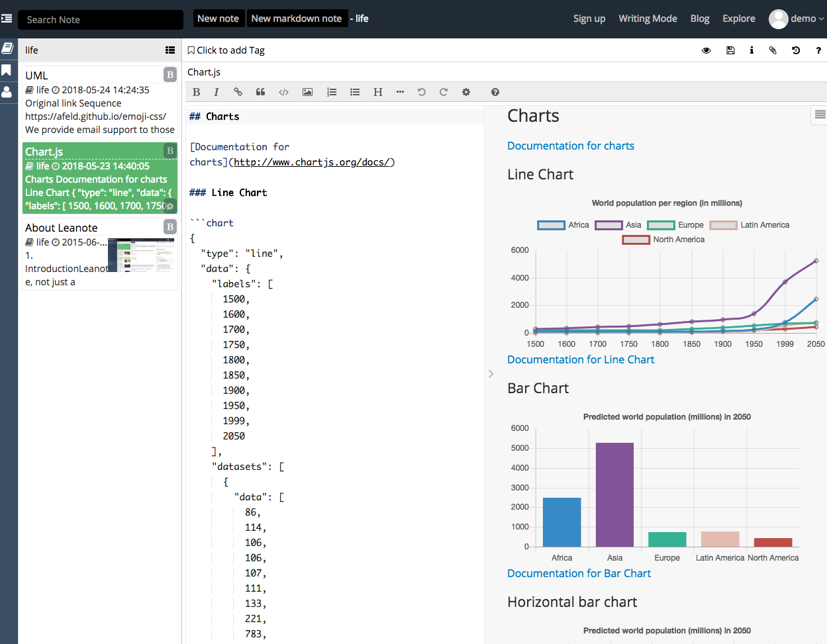Click the blog badge on UML note
This screenshot has width=827, height=644.
[x=170, y=74]
